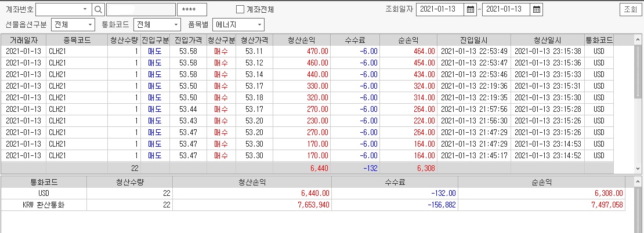Select the KRW 환산통화 summary row
The height and width of the screenshot is (233, 644).
313,205
